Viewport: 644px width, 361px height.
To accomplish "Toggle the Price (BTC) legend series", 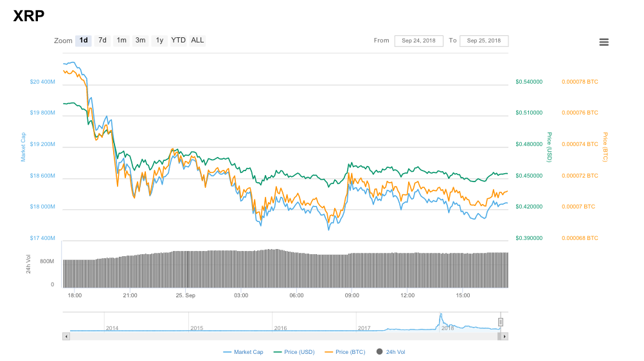I will tap(345, 352).
